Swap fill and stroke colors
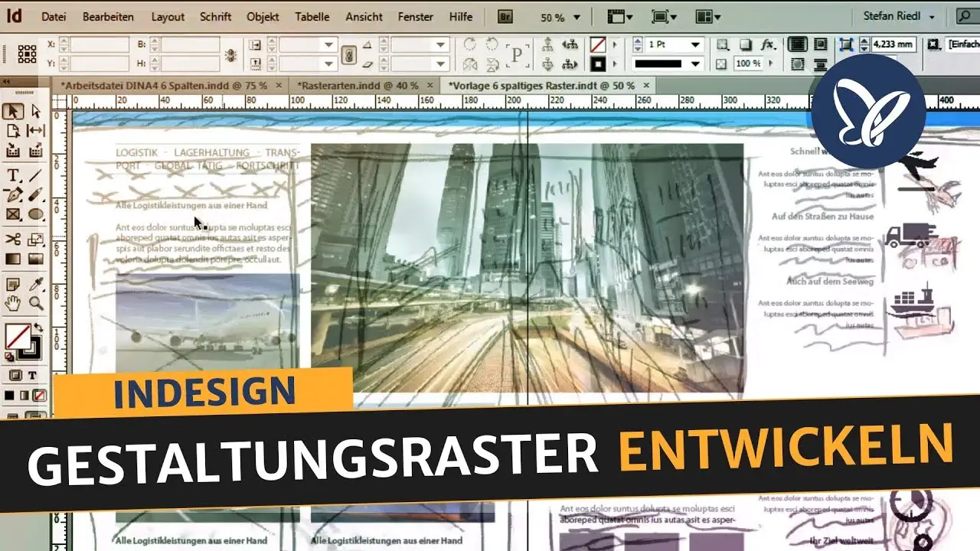Viewport: 980px width, 551px height. coord(38,327)
